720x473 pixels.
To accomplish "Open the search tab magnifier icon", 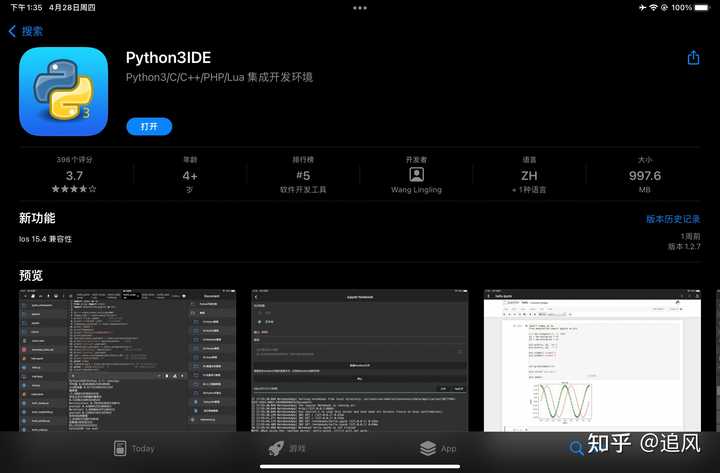I will tap(576, 448).
